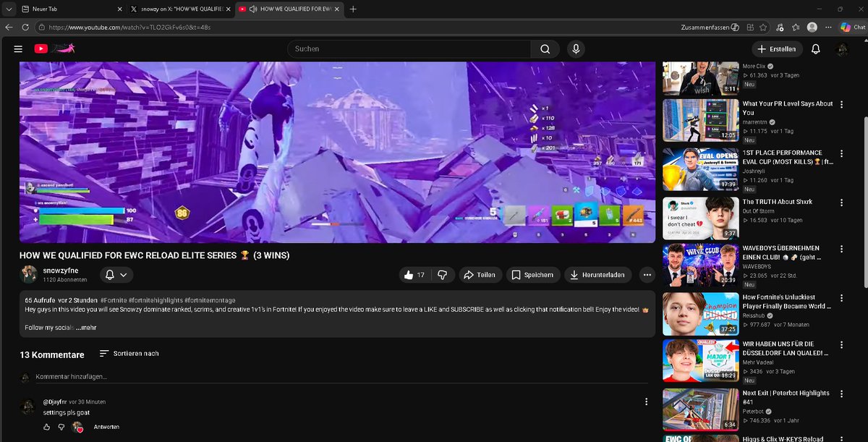Open account avatar menu in header
This screenshot has width=868, height=442.
tap(842, 49)
